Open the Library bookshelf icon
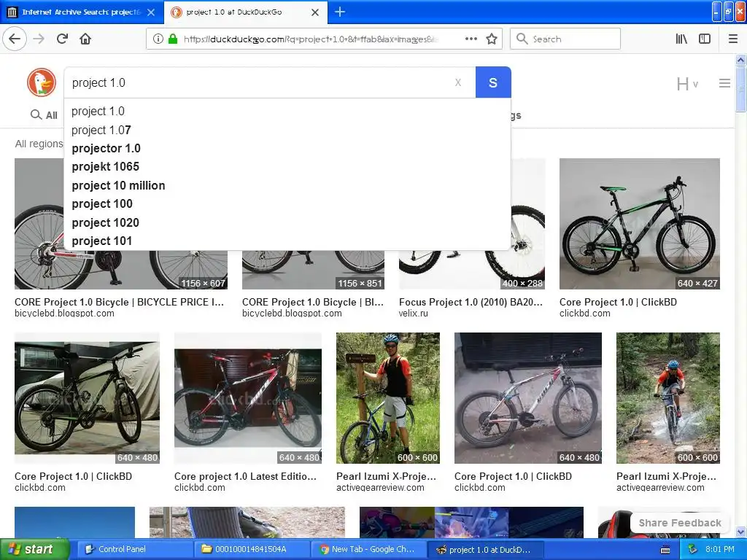This screenshot has width=747, height=560. [x=681, y=39]
